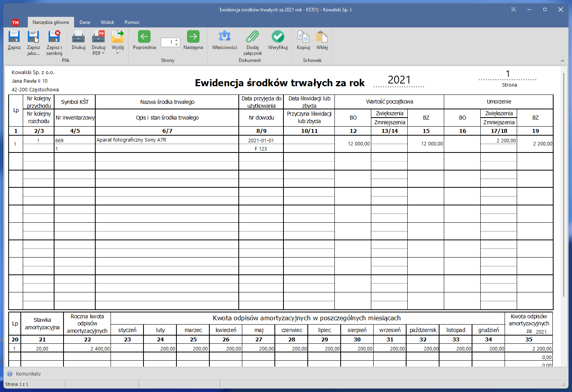Copy using the Kopiuj icon
Viewport: 572px width, 392px height.
pyautogui.click(x=303, y=37)
